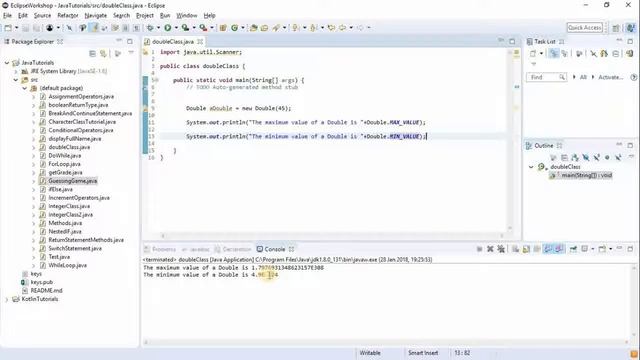This screenshot has height=360, width=640.
Task: Open GuessingGame.java in Package Explorer
Action: tap(72, 181)
